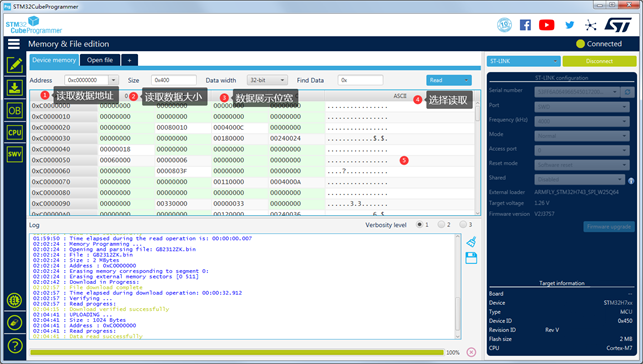This screenshot has height=364, width=643.
Task: Select cell value 00330000
Action: (x=172, y=203)
